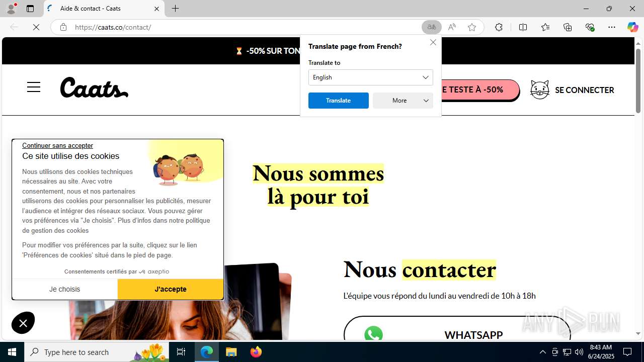Expand the Translate to language dropdown
Image resolution: width=644 pixels, height=362 pixels.
(x=371, y=77)
